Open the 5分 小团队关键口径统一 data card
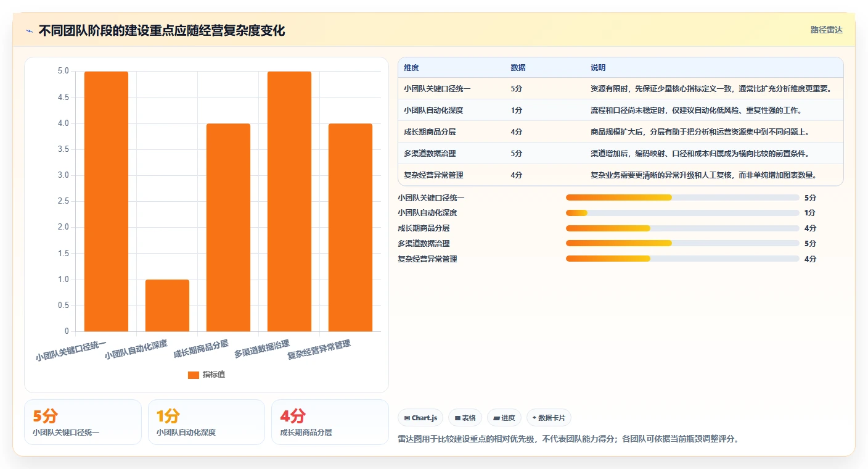This screenshot has width=868, height=469. pos(83,422)
